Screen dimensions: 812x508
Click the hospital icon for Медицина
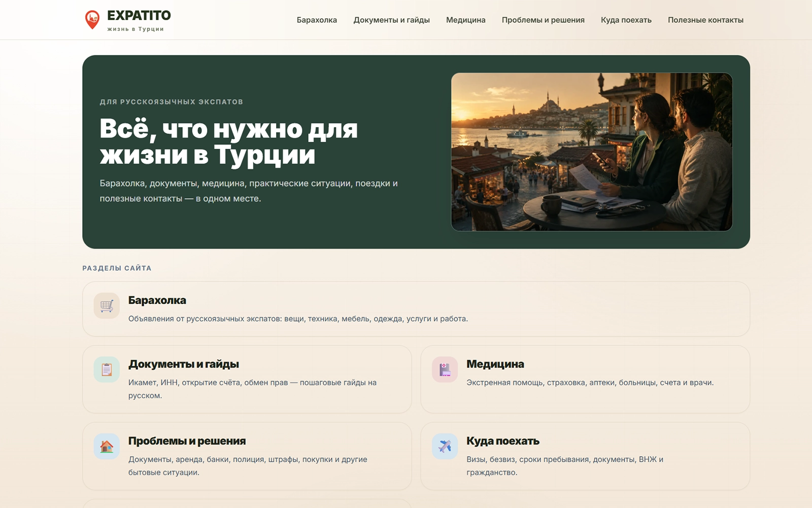click(x=445, y=369)
